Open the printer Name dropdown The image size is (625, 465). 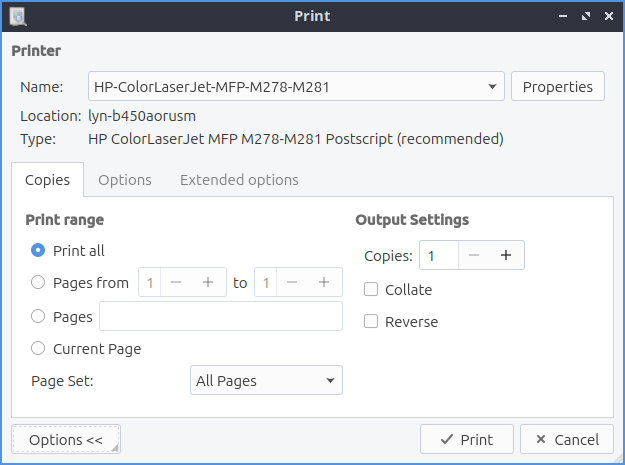click(296, 87)
